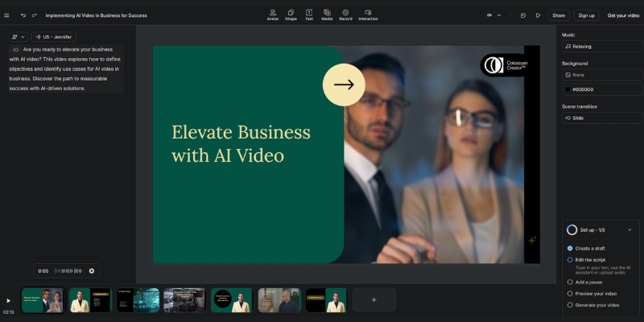The width and height of the screenshot is (644, 322).
Task: Open the Avatar tool
Action: [x=273, y=15]
